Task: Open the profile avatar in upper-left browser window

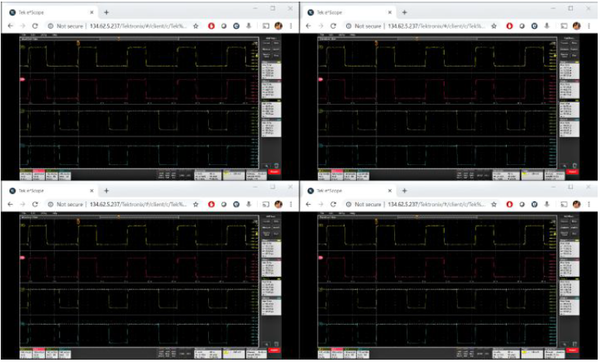Action: coord(279,26)
